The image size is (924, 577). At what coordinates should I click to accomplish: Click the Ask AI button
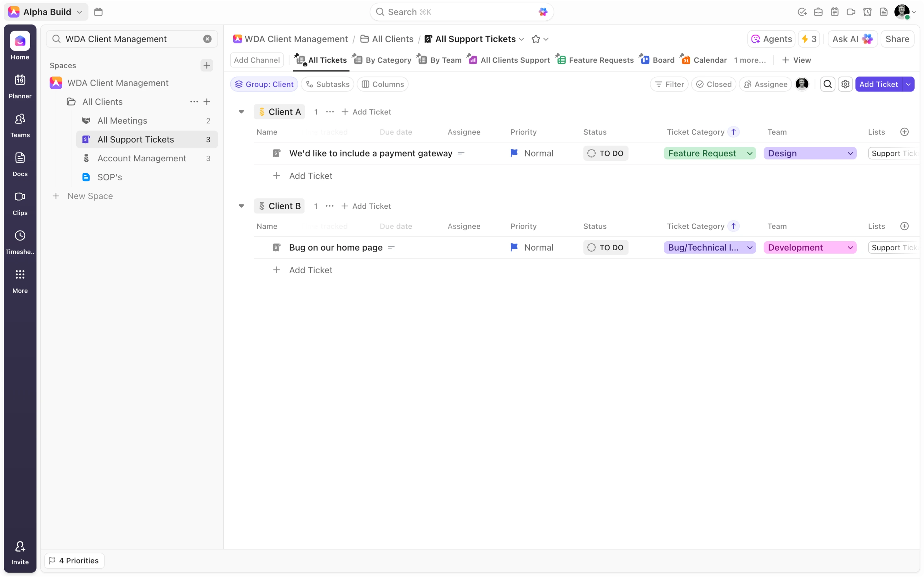(x=852, y=39)
